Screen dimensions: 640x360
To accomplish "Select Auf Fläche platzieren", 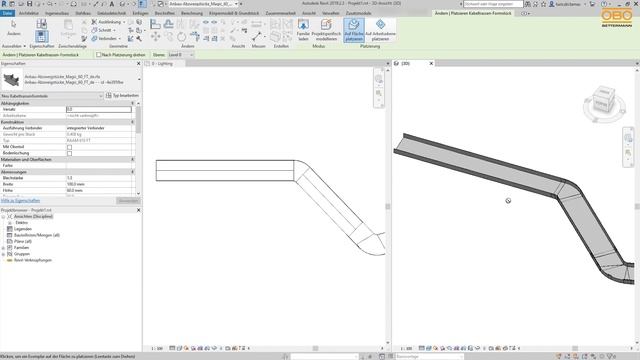I will coord(354,30).
